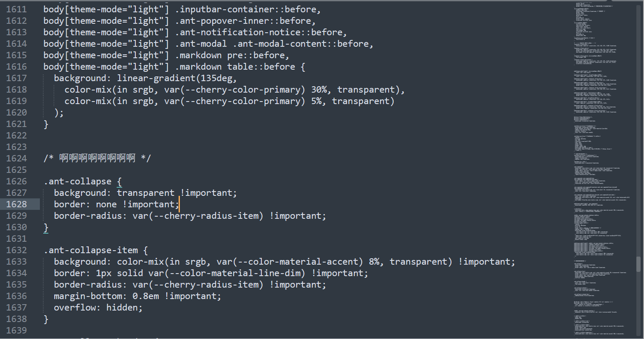Click the '30%' value on line 1618

point(319,90)
